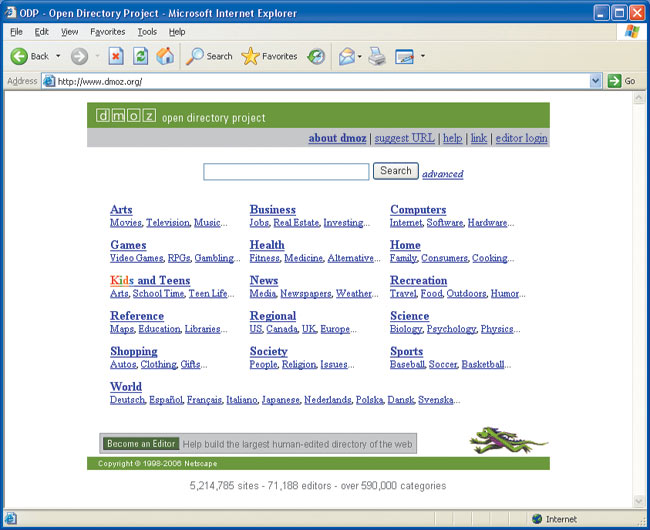Click the Forward arrow button
This screenshot has height=530, width=650.
click(x=79, y=56)
